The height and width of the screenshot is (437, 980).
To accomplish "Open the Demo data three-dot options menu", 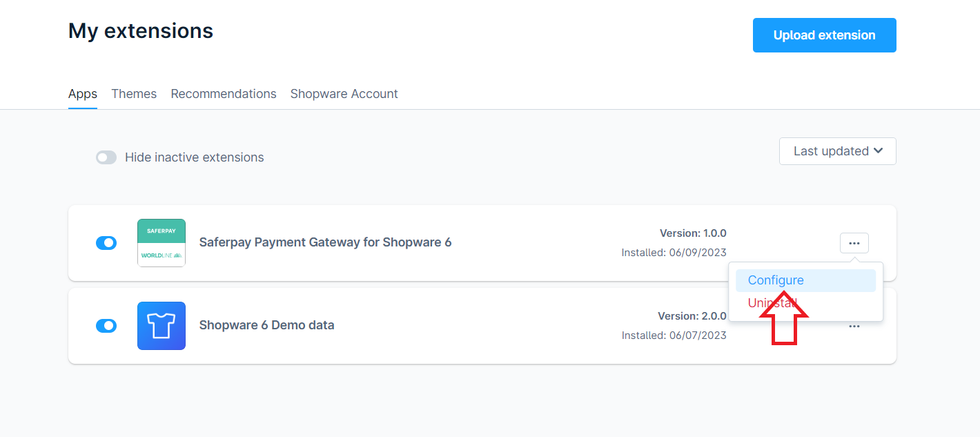I will 854,327.
